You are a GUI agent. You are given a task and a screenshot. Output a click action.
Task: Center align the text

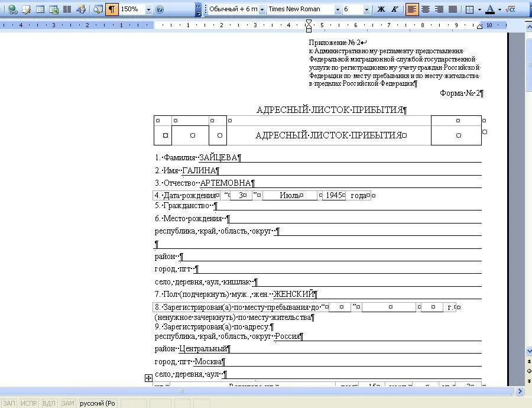(426, 9)
